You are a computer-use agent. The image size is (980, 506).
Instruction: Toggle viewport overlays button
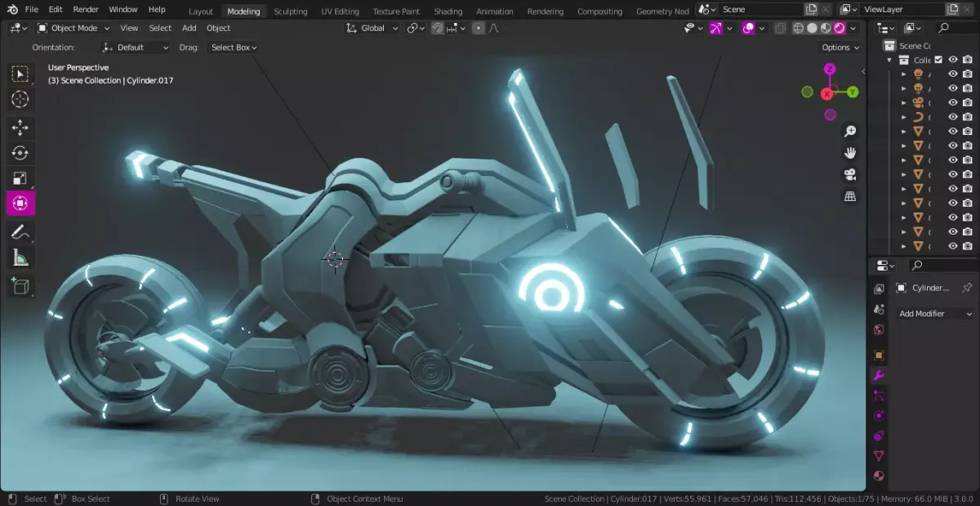[748, 28]
